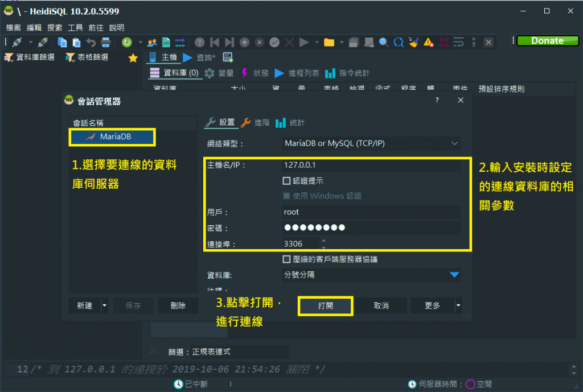Click the binary 100/010 icon
The width and height of the screenshot is (583, 392).
pos(444,42)
